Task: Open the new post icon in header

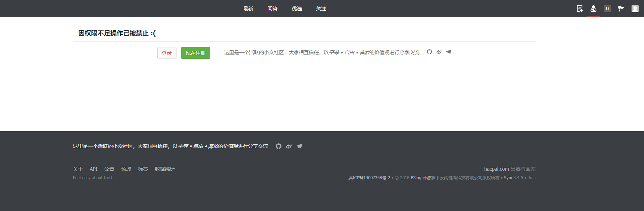Action: 580,9
